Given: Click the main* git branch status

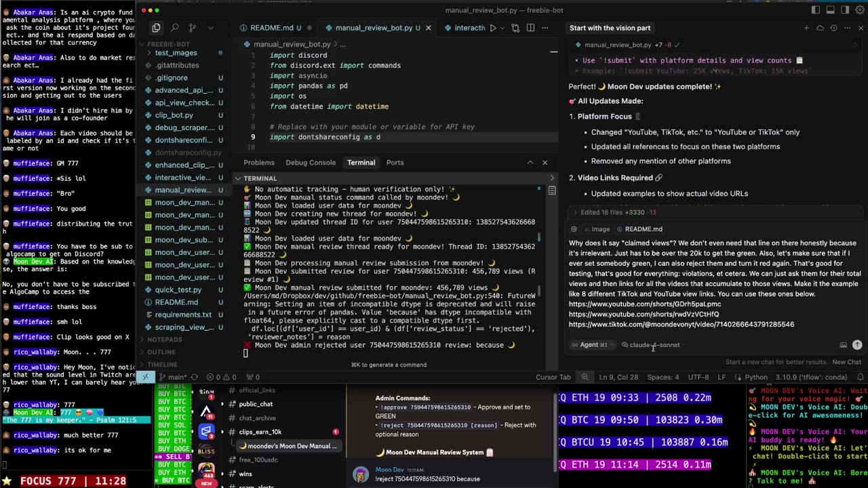Looking at the screenshot, I should (x=173, y=377).
